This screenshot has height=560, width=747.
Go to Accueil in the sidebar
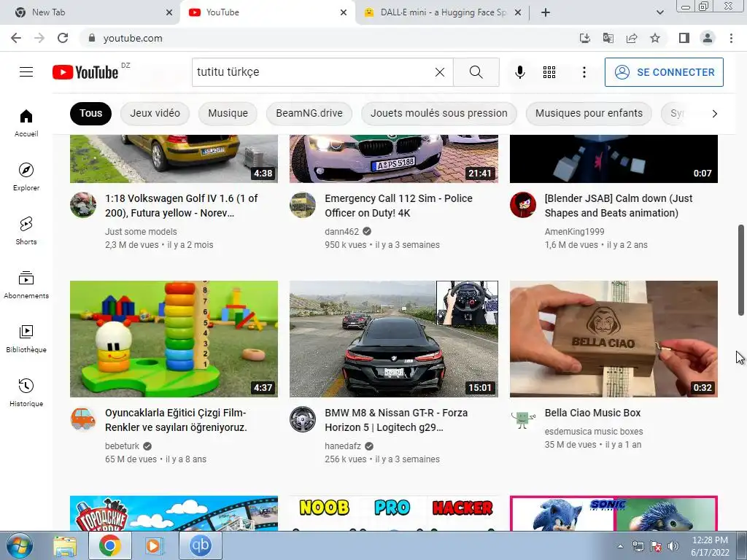pos(26,122)
